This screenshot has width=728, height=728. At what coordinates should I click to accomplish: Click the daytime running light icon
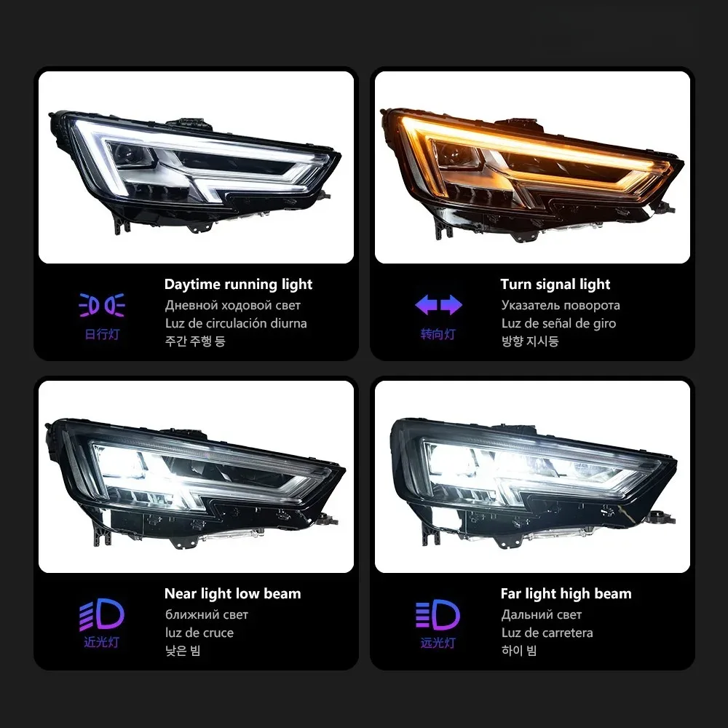point(102,305)
